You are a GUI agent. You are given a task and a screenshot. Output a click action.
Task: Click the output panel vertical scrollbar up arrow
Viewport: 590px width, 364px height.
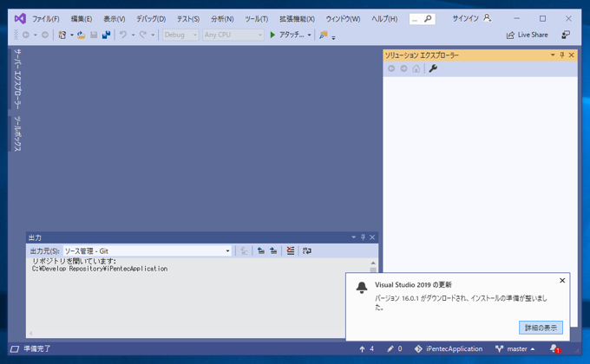[373, 263]
